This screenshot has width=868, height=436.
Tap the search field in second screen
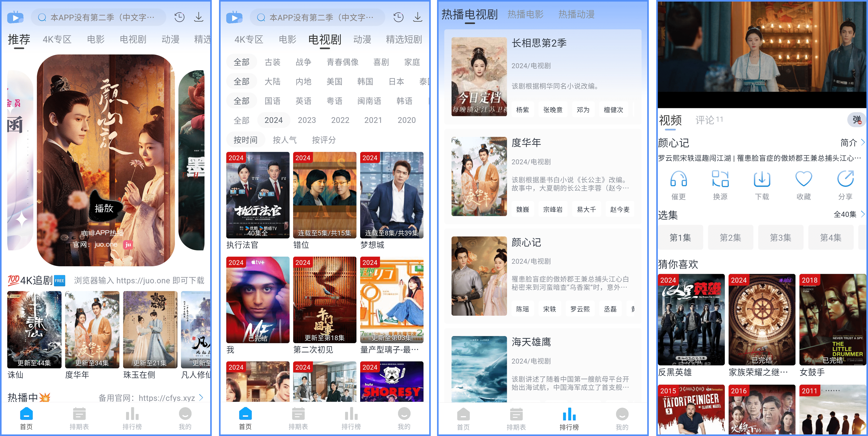click(x=317, y=17)
